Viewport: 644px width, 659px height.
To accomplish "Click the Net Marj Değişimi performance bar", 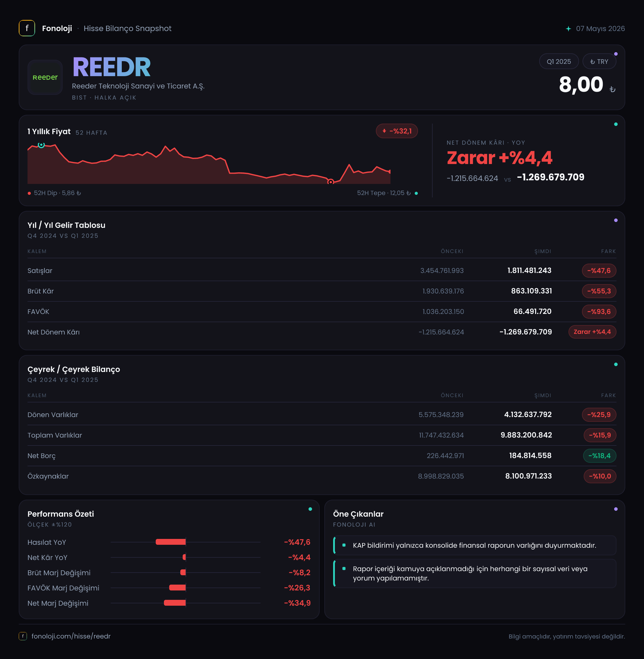I will tap(174, 603).
